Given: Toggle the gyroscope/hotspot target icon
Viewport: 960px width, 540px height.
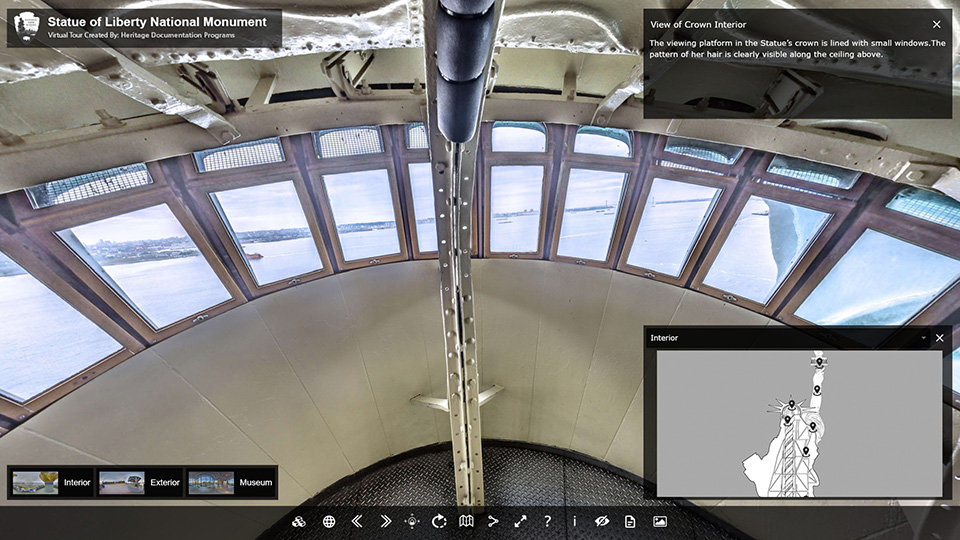Looking at the screenshot, I should pos(412,521).
